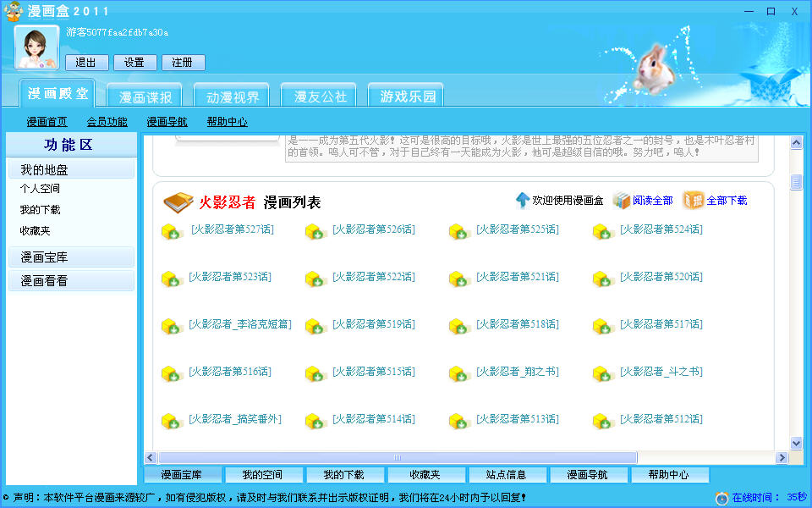The image size is (812, 508).
Task: Switch to 漫画谍报 tab
Action: coord(145,97)
